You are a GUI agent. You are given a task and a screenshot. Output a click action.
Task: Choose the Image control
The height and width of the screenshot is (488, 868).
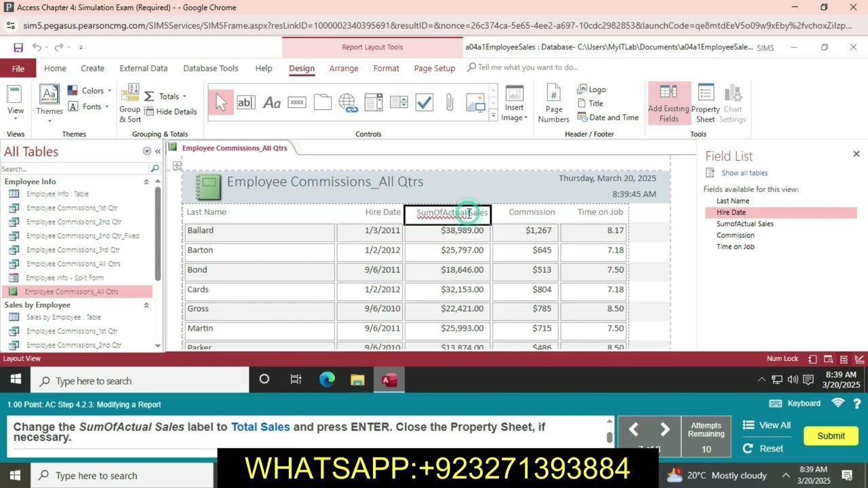(x=475, y=102)
